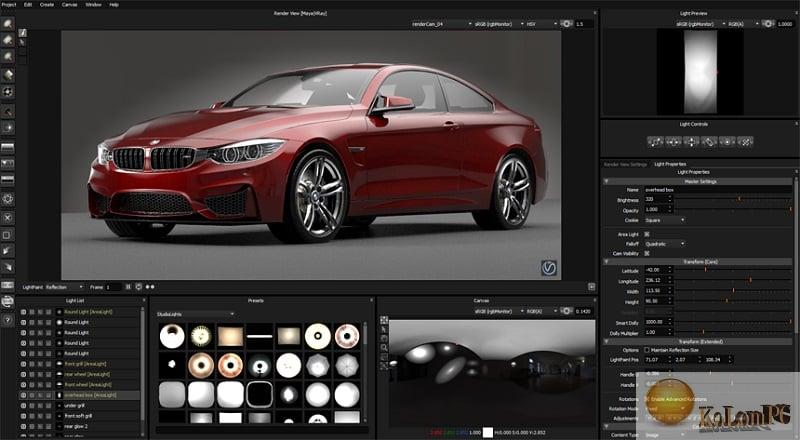Adjust the Longitude slider

(733, 280)
